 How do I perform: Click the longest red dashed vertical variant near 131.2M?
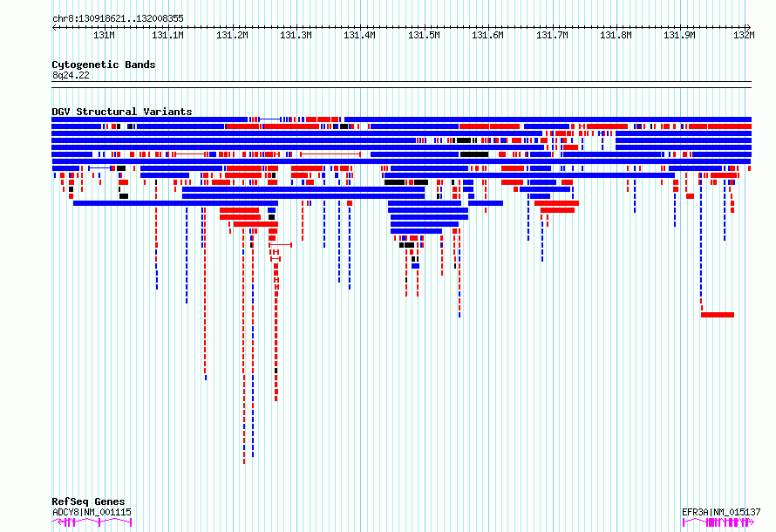pos(244,346)
